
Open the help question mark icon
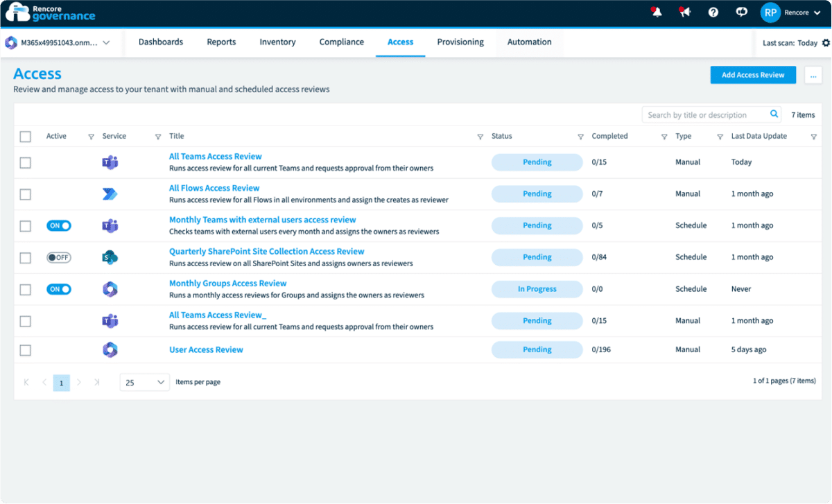[x=713, y=12]
